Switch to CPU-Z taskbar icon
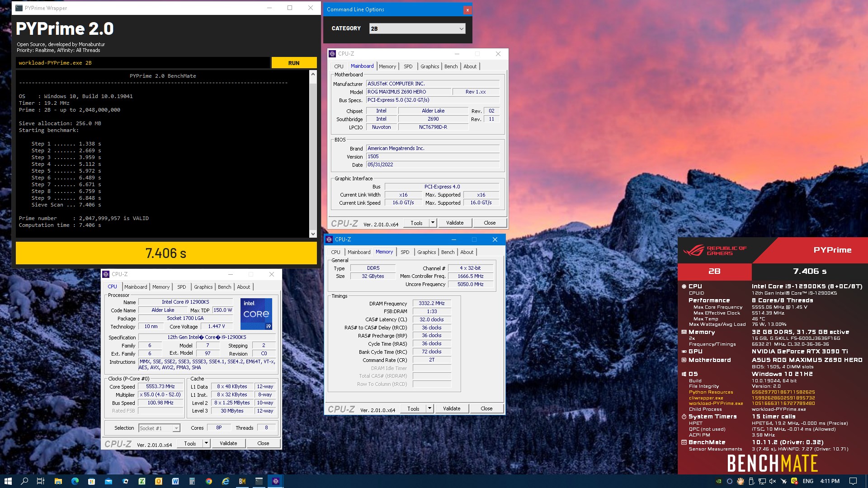Viewport: 868px width, 488px height. (x=276, y=481)
